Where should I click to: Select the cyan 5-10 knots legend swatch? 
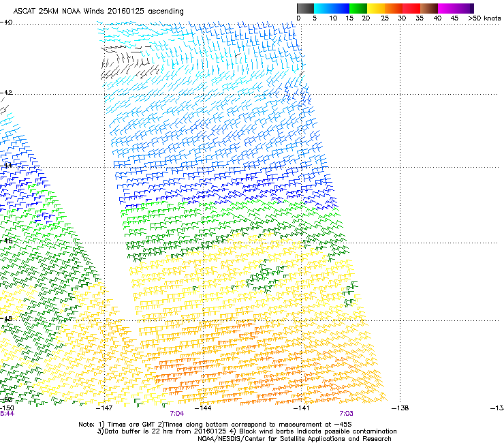point(323,8)
